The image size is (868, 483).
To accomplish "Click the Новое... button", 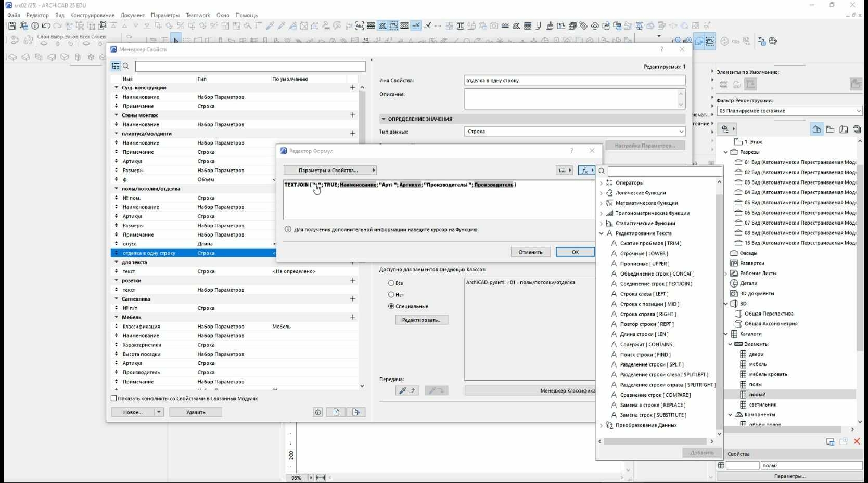I will pos(133,412).
